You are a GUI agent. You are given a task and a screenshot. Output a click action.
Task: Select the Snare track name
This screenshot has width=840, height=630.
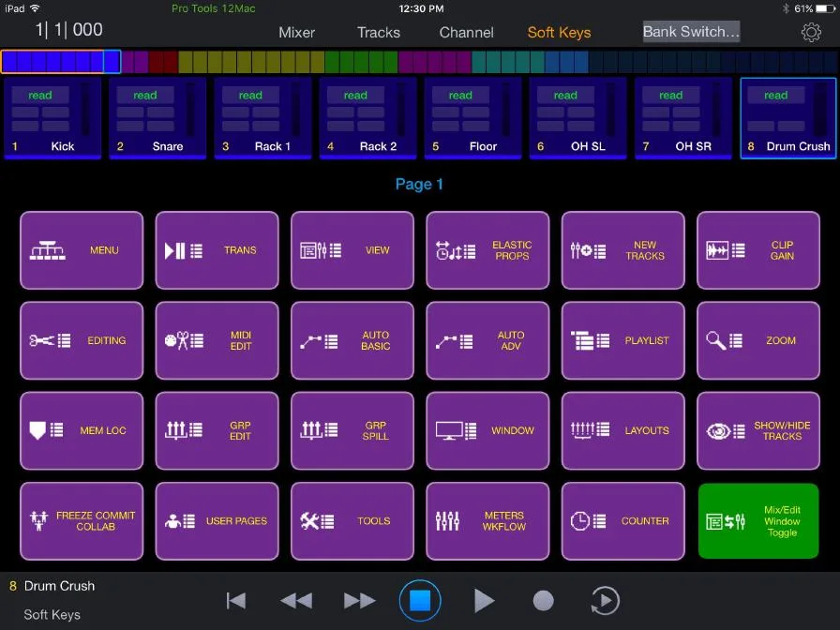click(x=168, y=146)
